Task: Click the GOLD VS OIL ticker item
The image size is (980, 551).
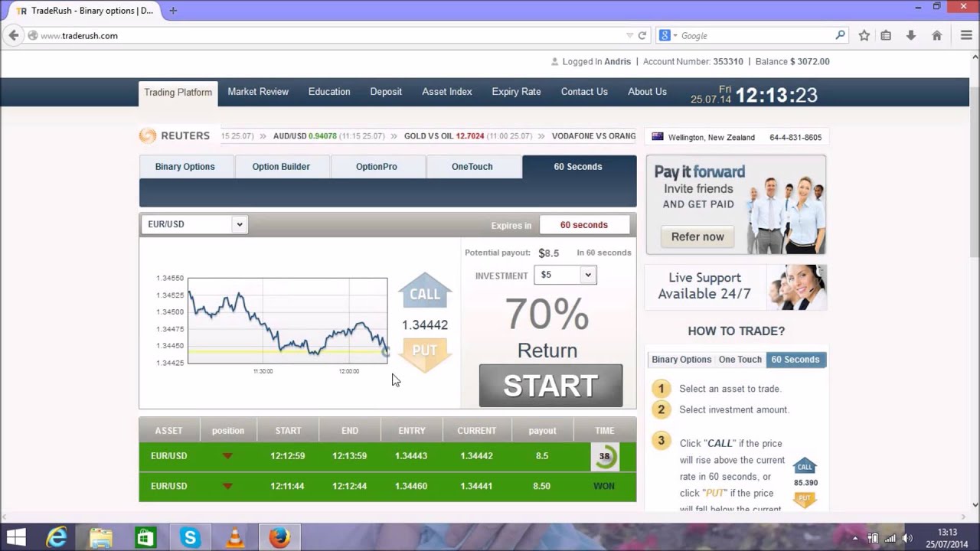Action: [x=468, y=136]
